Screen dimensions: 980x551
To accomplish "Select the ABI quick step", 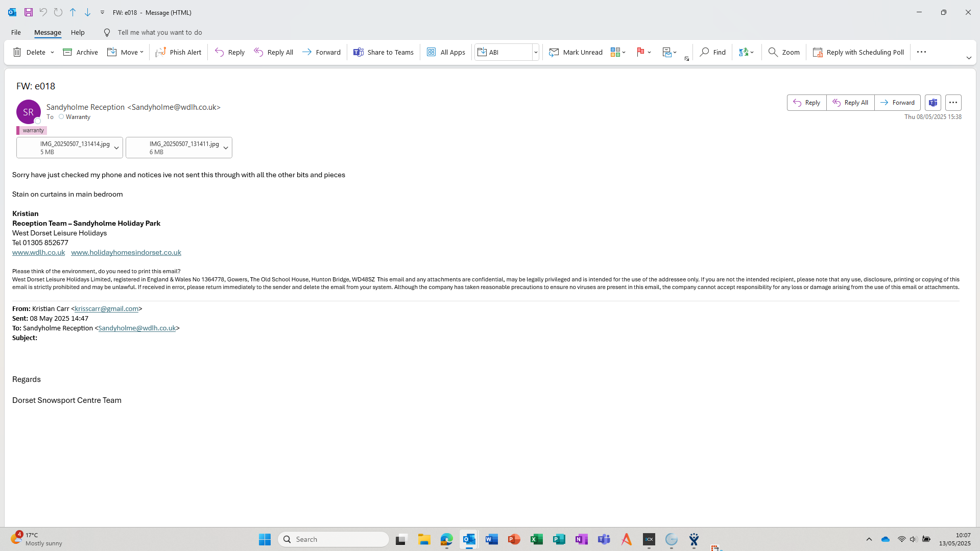I will coord(504,52).
